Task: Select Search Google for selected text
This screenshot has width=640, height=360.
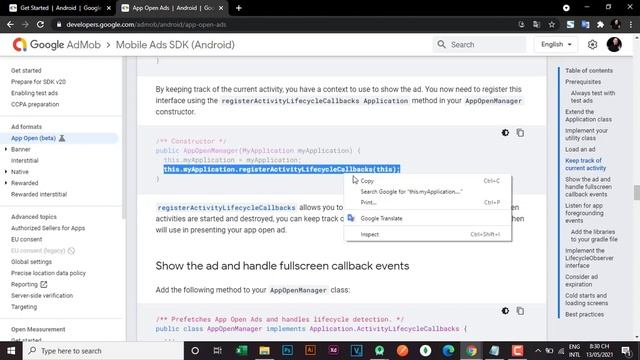Action: [428, 191]
